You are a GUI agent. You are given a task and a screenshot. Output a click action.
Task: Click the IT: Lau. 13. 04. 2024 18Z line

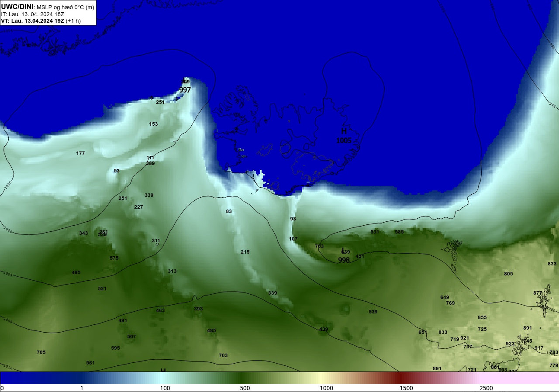pyautogui.click(x=32, y=14)
